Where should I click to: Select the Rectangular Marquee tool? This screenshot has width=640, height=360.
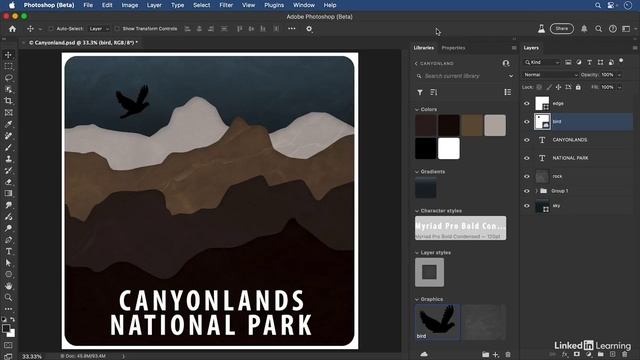(x=8, y=66)
